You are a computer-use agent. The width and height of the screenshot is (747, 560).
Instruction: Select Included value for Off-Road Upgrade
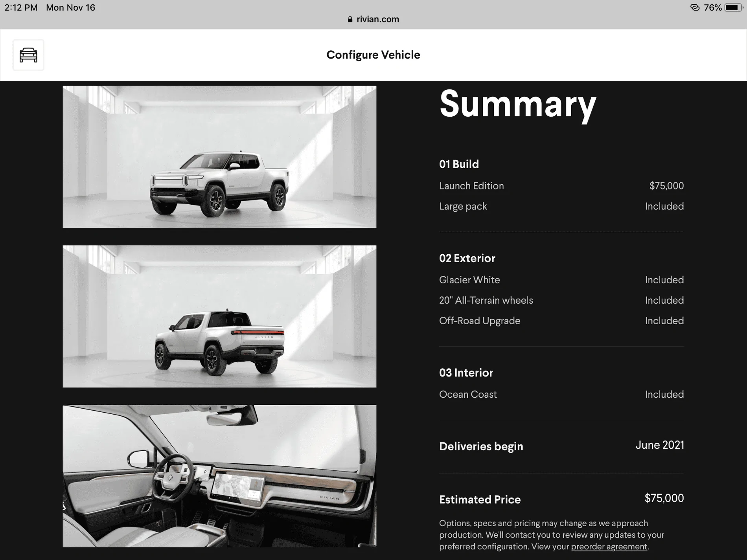[x=664, y=321]
